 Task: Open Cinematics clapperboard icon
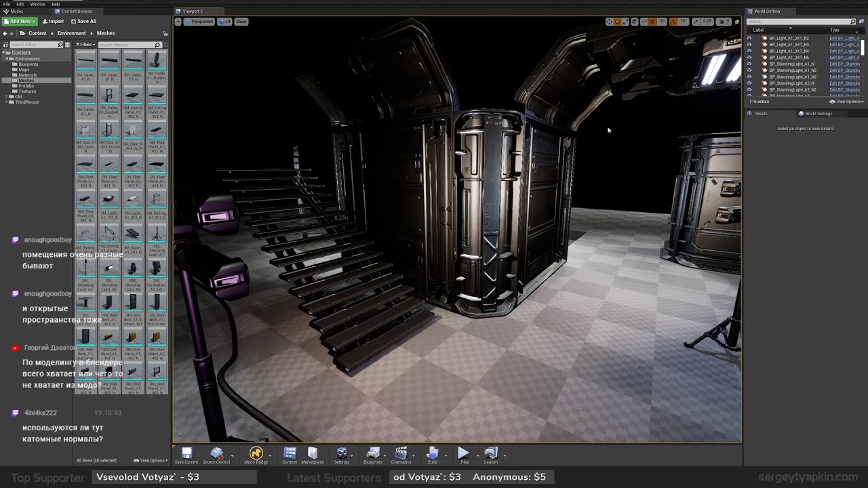[x=401, y=455]
